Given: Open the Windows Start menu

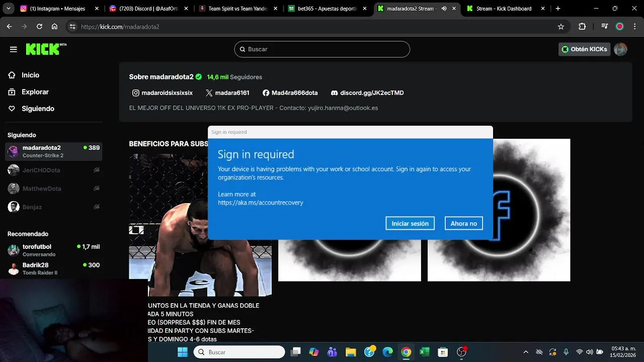Looking at the screenshot, I should tap(183, 352).
